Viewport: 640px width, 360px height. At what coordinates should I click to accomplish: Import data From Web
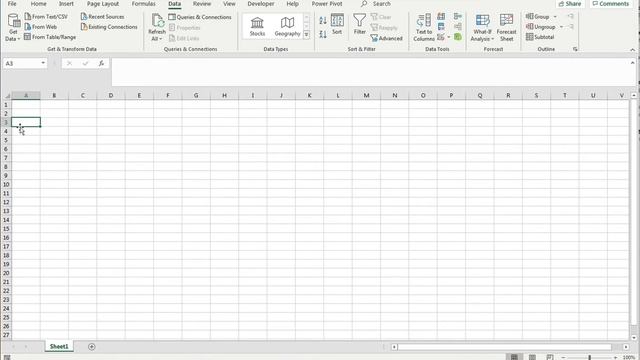[x=40, y=27]
